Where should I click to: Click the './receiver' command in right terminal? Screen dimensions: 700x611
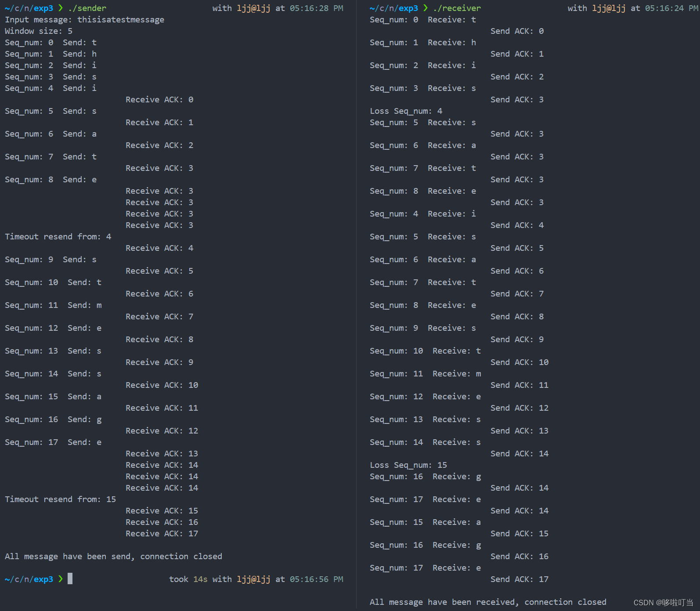point(457,8)
